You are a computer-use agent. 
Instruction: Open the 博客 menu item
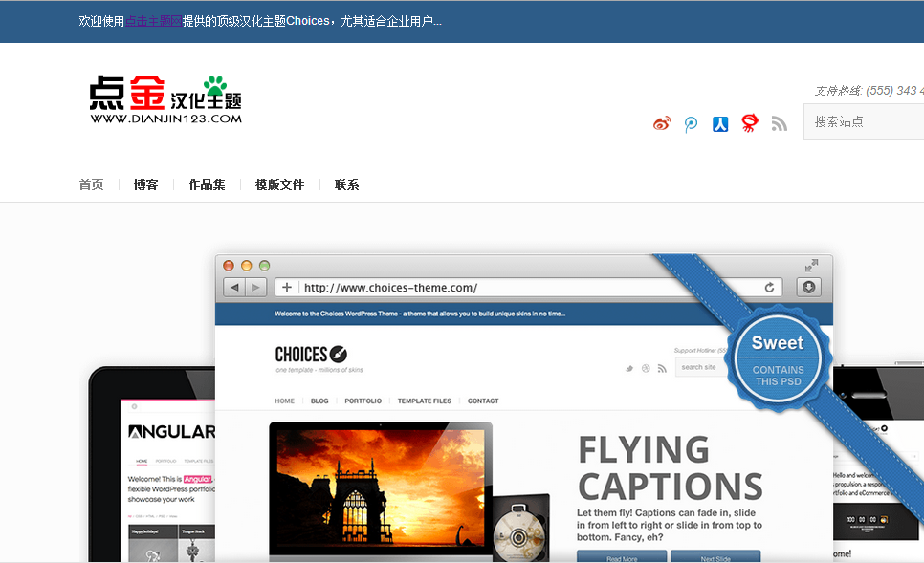coord(146,184)
